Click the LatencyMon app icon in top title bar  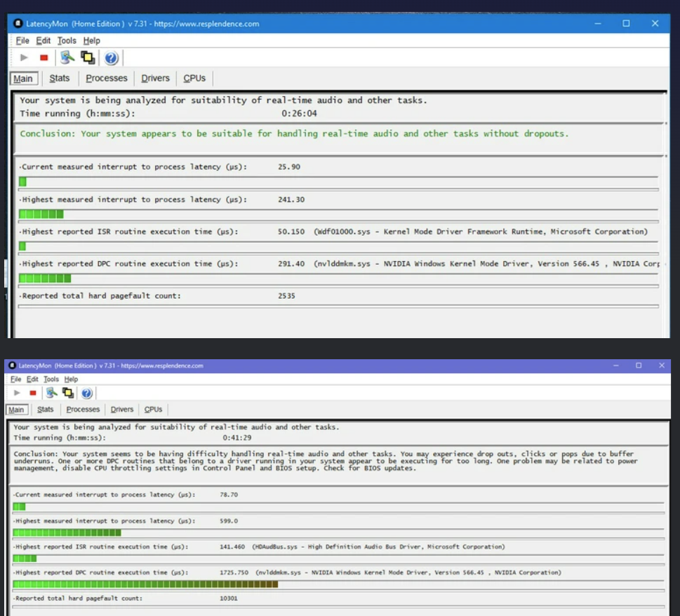point(18,23)
